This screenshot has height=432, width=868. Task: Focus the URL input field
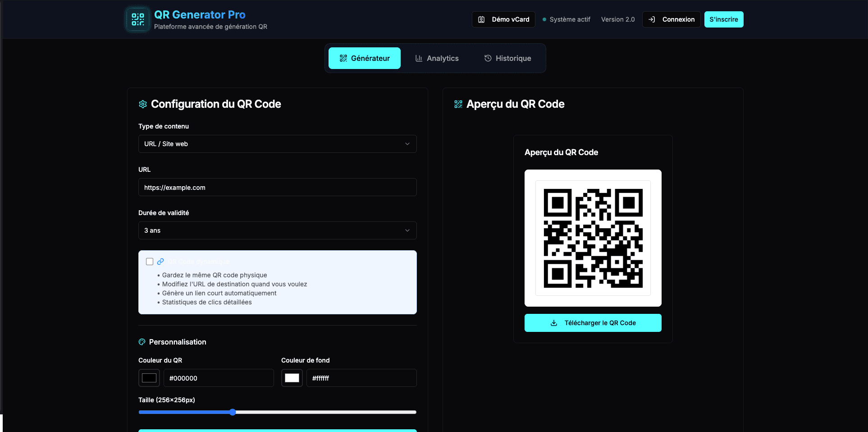click(x=277, y=187)
